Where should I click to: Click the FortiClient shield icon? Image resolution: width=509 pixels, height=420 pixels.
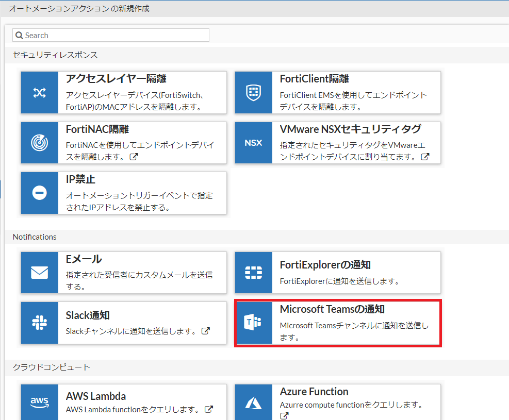coord(254,93)
